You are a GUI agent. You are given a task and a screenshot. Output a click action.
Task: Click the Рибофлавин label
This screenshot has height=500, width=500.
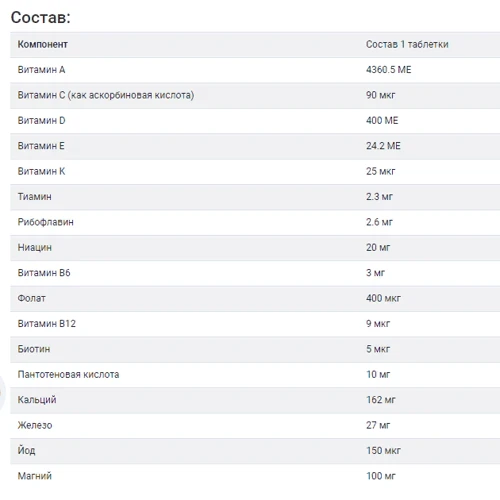[45, 222]
